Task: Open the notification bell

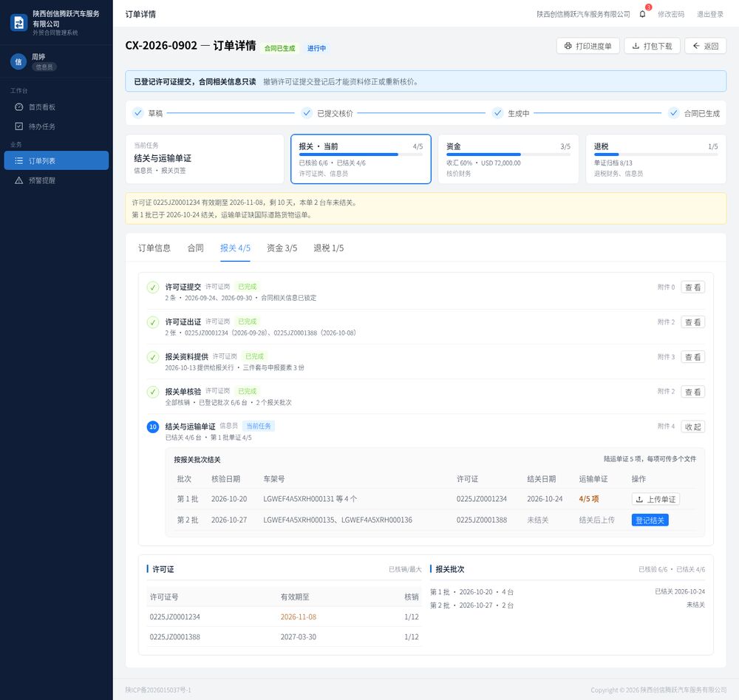Action: click(642, 14)
